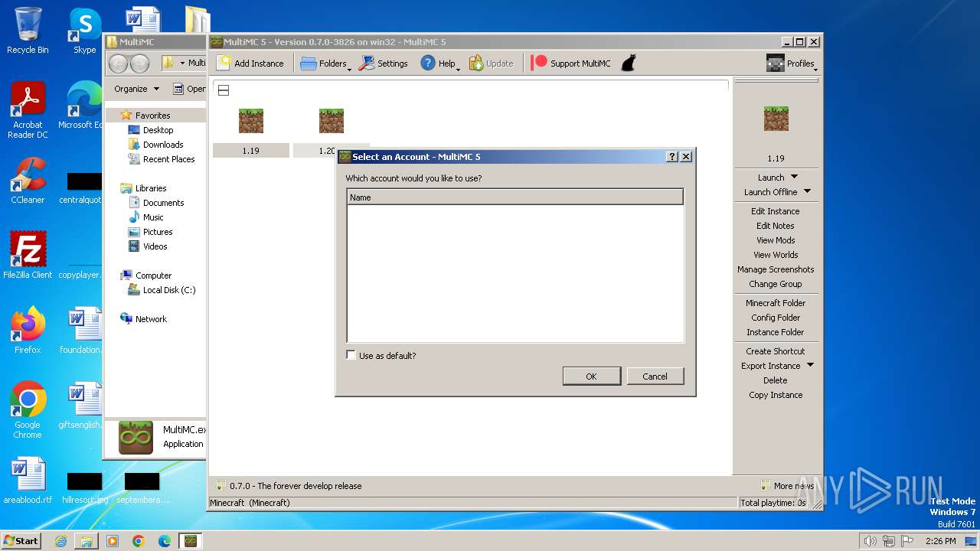Collapse the instance group expander
The image size is (980, 551).
click(224, 90)
